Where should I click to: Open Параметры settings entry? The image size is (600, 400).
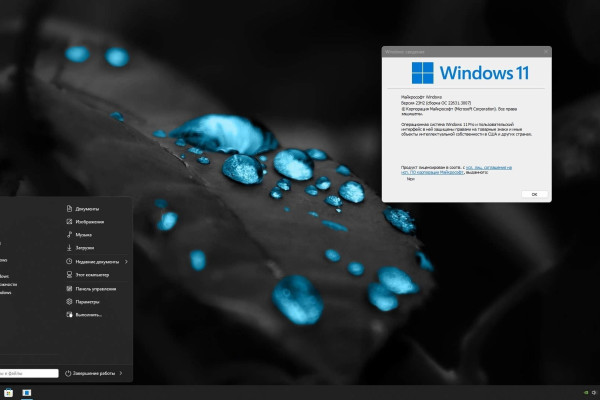[x=83, y=302]
